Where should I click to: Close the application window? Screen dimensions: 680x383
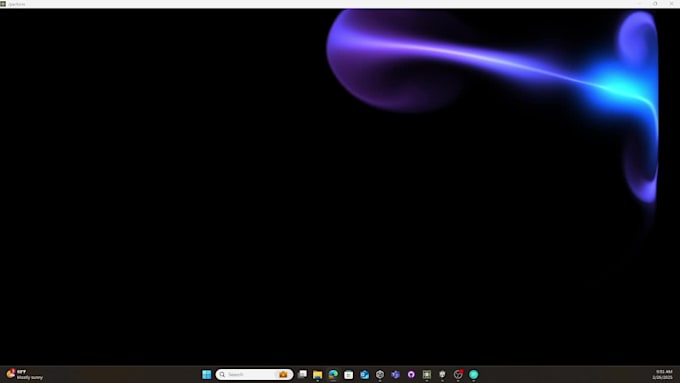(x=671, y=3)
